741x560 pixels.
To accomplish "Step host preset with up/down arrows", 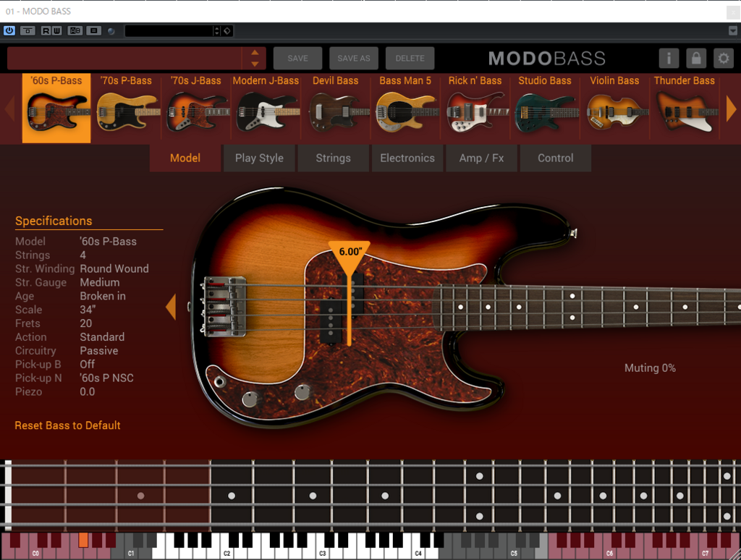I will (217, 30).
